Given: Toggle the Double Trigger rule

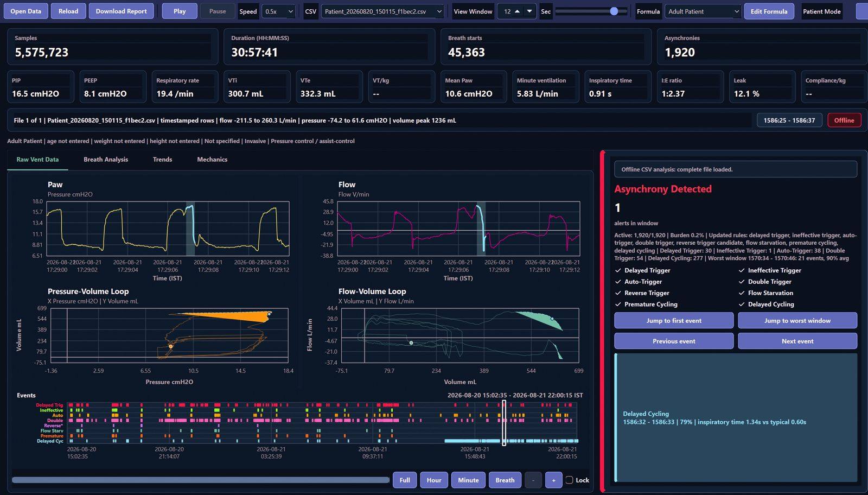Looking at the screenshot, I should point(765,282).
